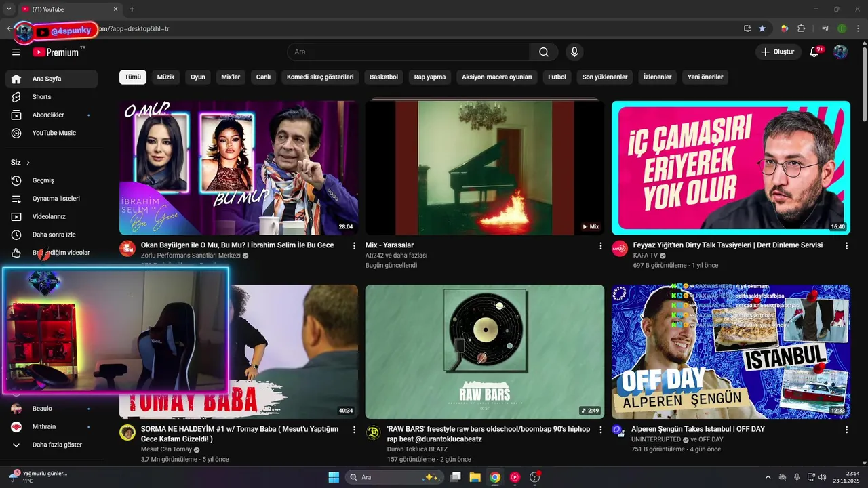Image resolution: width=868 pixels, height=488 pixels.
Task: Open options for Okan Bayülgen video
Action: [354, 246]
